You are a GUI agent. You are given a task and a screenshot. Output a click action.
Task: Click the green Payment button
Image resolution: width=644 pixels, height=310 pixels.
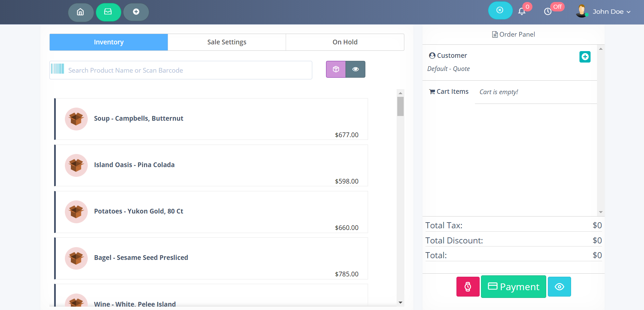click(513, 287)
